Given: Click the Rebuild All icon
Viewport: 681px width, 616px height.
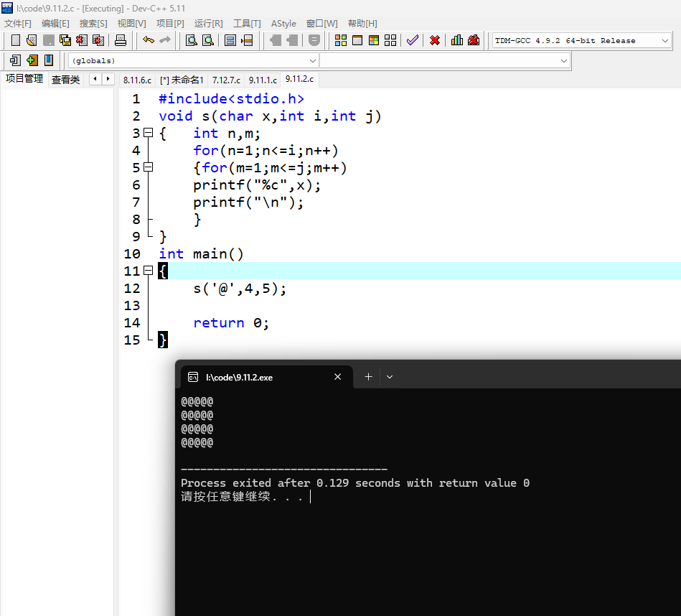Looking at the screenshot, I should 390,40.
